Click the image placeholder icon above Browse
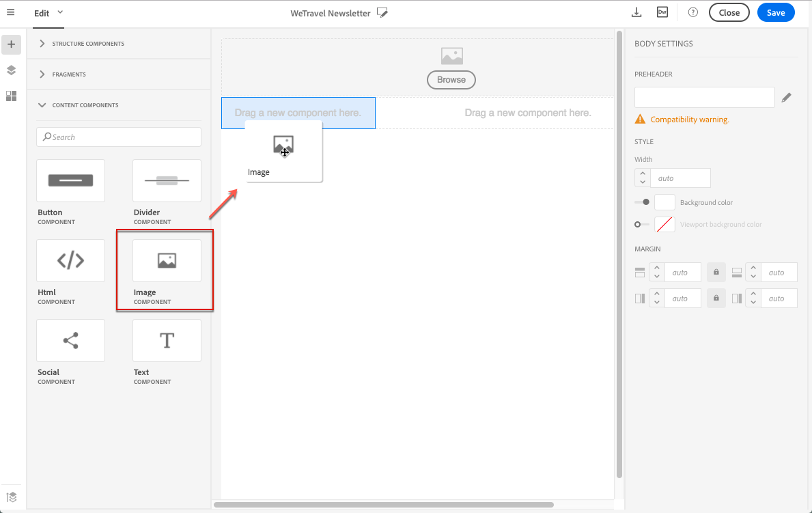 tap(451, 56)
